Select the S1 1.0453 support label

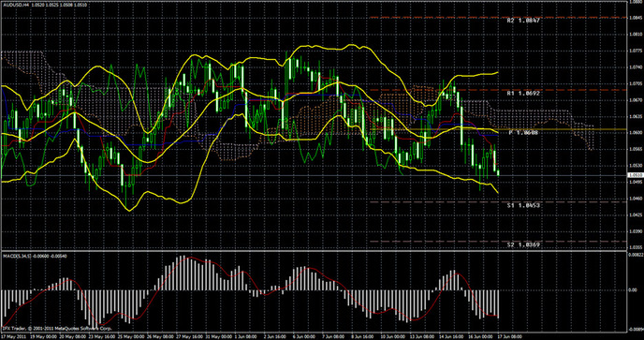[x=523, y=205]
